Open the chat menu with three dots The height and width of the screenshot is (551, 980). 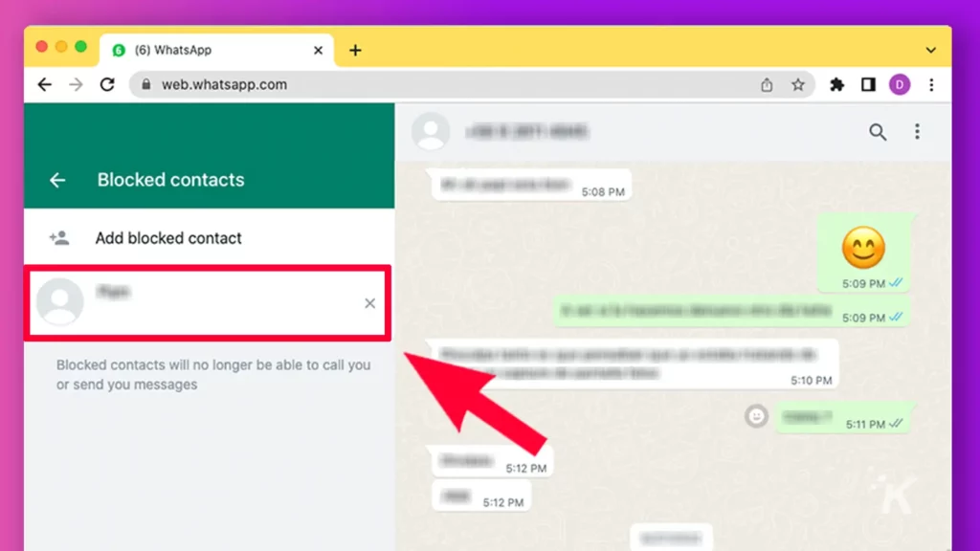click(917, 132)
